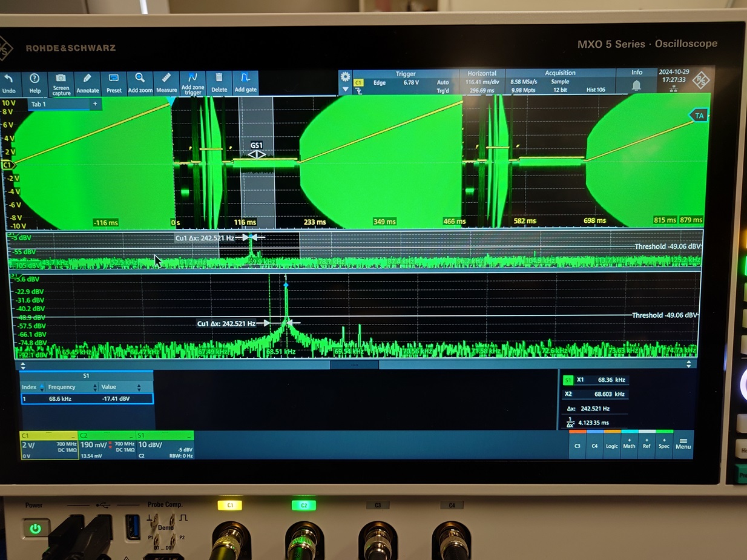747x560 pixels.
Task: Open settings gear beside Trigger panel
Action: 345,77
